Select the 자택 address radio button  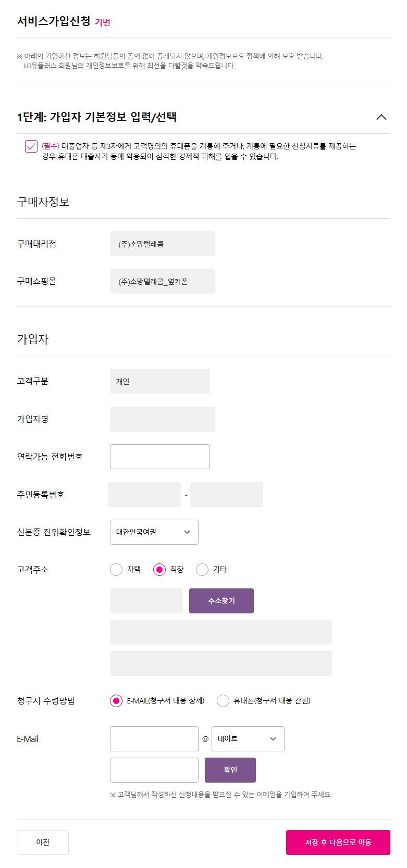116,570
